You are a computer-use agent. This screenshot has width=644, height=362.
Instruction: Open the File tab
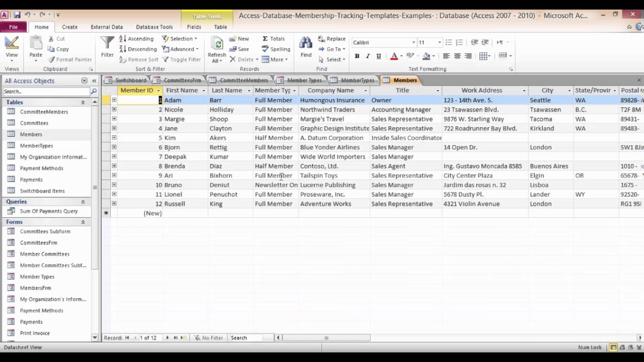[x=14, y=27]
